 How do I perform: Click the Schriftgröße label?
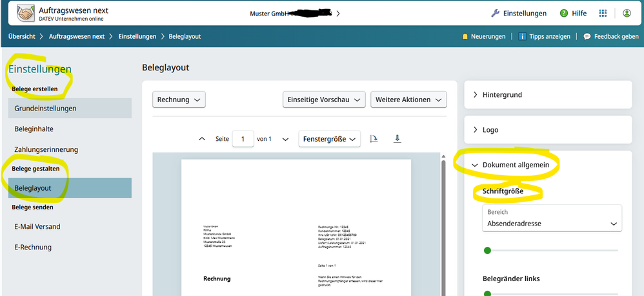click(503, 191)
